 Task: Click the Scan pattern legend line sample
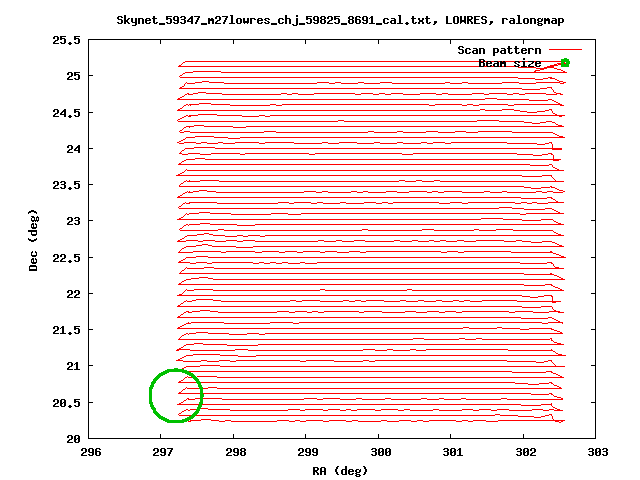(565, 49)
